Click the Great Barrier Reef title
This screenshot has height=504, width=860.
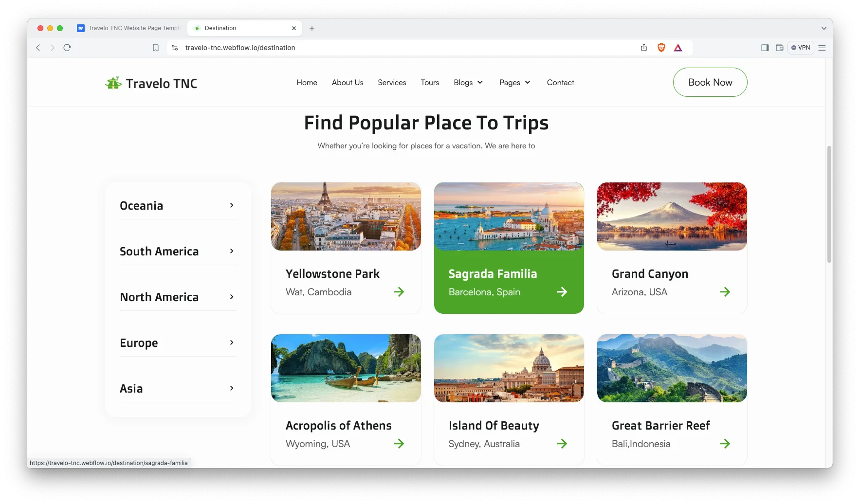point(660,426)
